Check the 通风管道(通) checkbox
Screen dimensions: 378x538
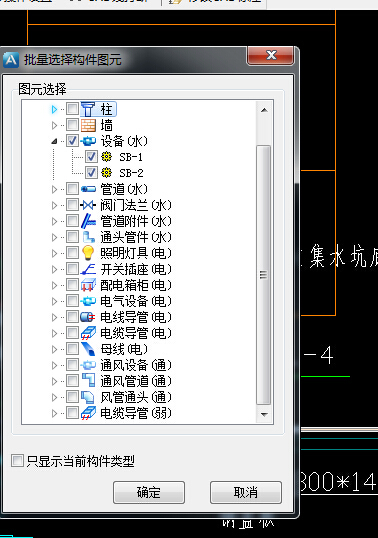tap(72, 381)
